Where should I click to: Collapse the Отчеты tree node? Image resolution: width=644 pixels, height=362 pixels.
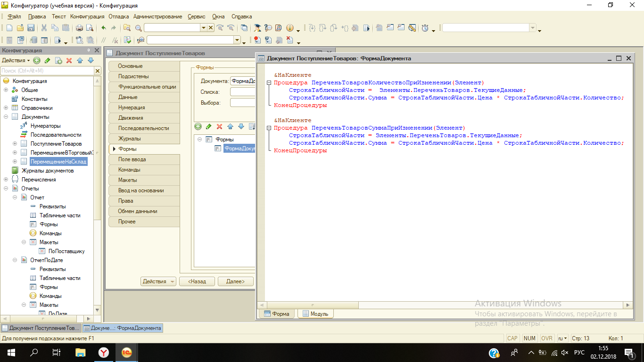pos(6,189)
